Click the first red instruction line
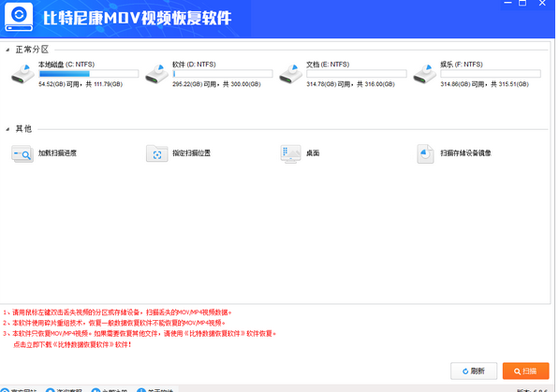 point(117,312)
